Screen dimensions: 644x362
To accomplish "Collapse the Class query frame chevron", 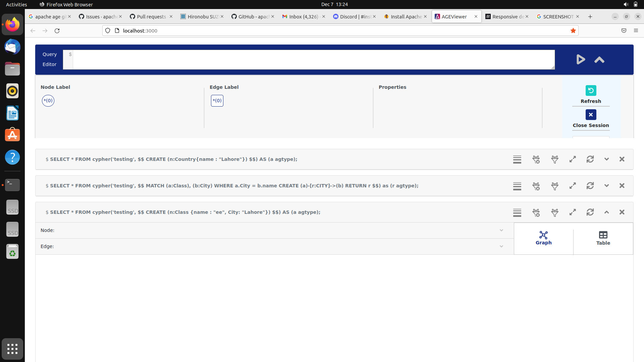I will coord(606,212).
